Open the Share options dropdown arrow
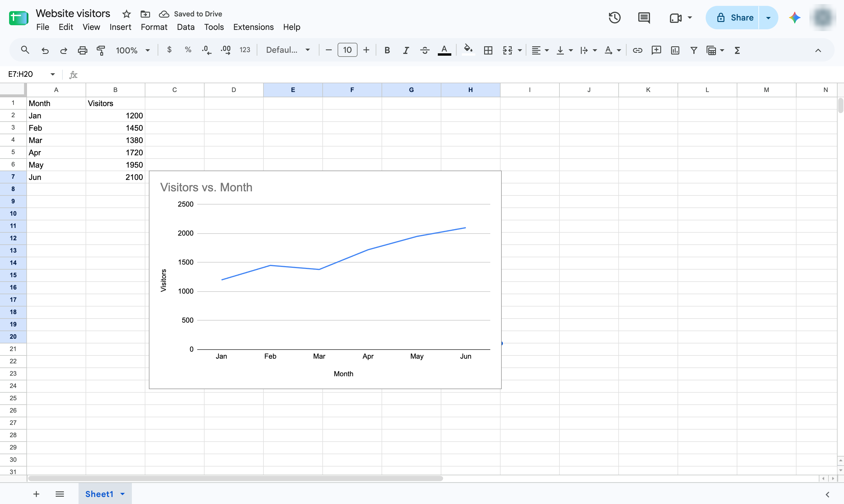Image resolution: width=844 pixels, height=504 pixels. pos(768,18)
